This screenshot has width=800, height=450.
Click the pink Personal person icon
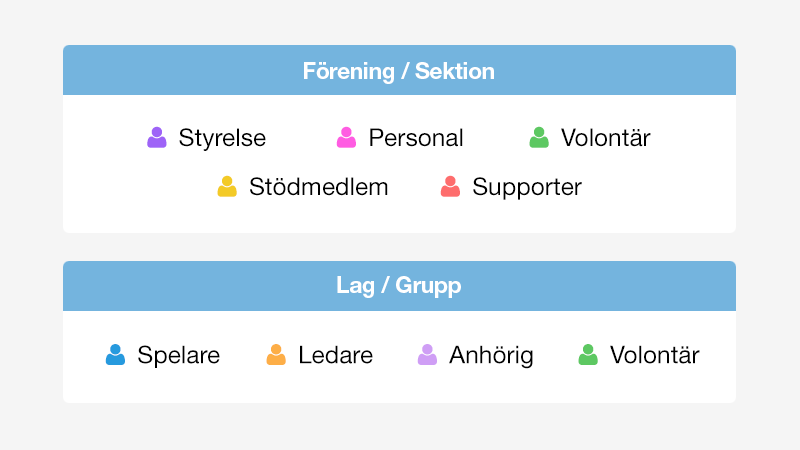pos(347,138)
